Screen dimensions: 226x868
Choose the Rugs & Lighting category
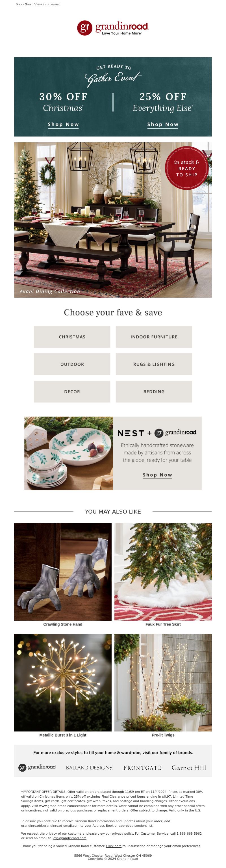point(154,364)
